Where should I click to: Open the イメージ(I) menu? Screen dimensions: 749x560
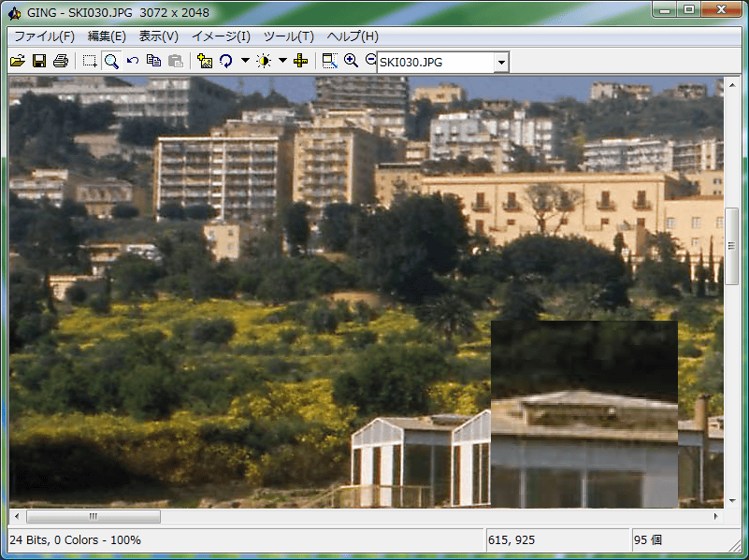click(x=221, y=36)
